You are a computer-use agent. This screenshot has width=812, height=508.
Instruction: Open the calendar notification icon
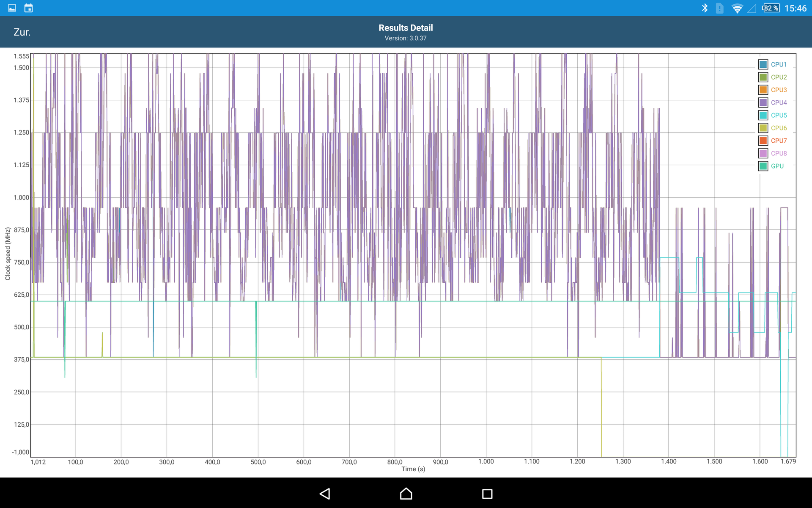click(28, 8)
